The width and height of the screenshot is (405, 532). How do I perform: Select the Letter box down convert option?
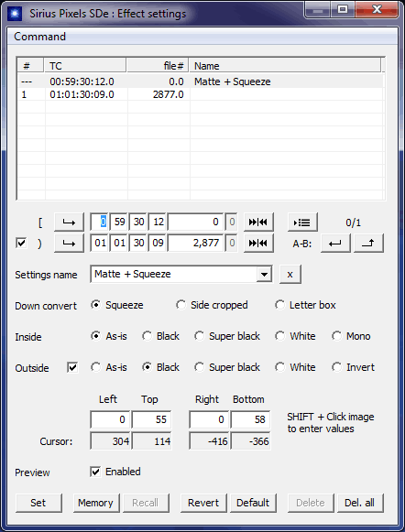click(x=305, y=305)
